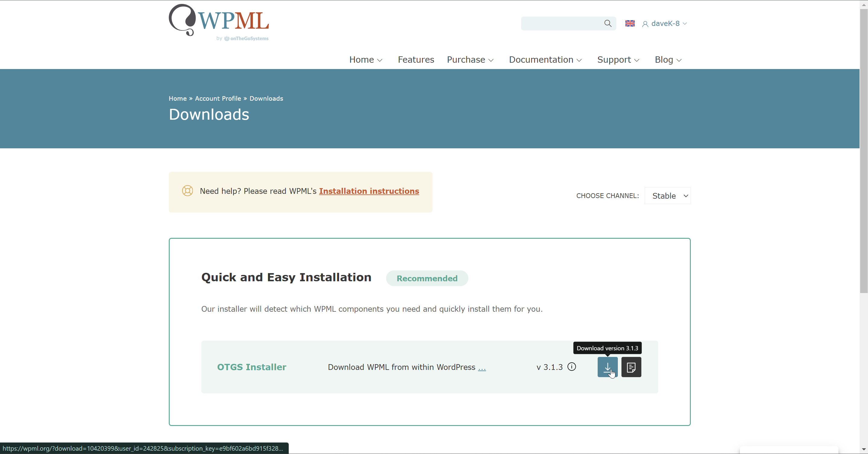
Task: Open the Features menu item
Action: pos(416,60)
